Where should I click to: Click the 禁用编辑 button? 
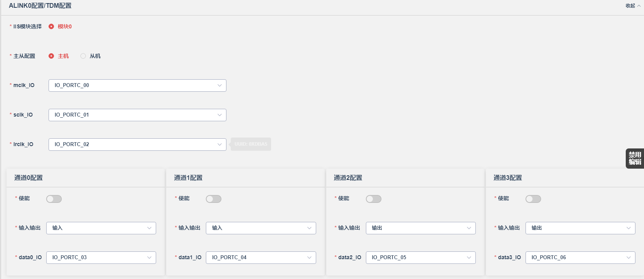pyautogui.click(x=635, y=158)
